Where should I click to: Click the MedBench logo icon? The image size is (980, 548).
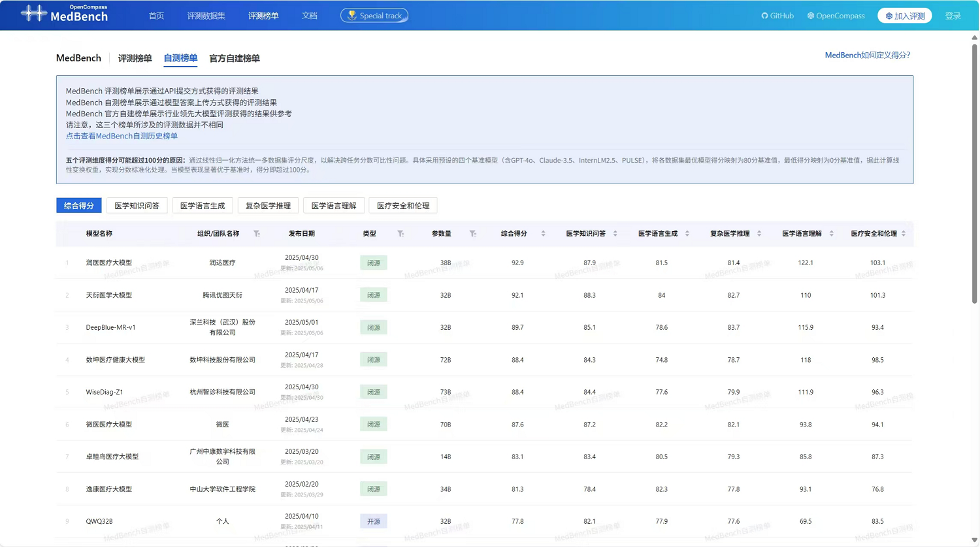click(34, 14)
